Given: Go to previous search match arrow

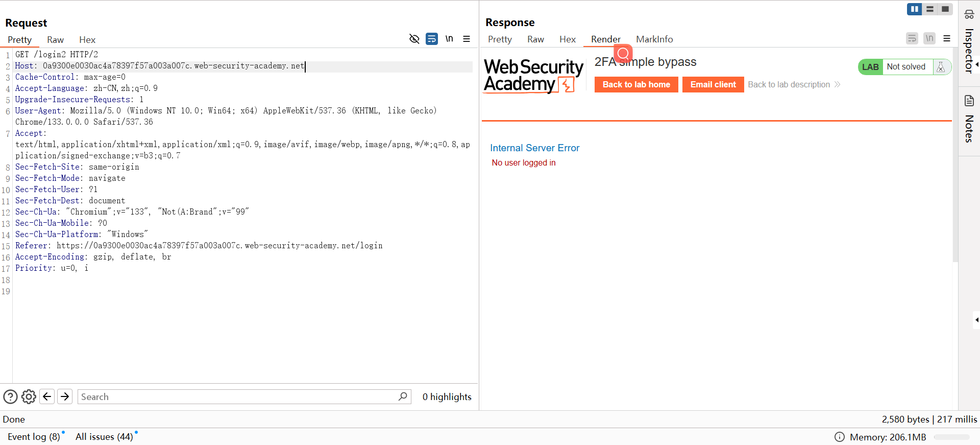Looking at the screenshot, I should 47,396.
